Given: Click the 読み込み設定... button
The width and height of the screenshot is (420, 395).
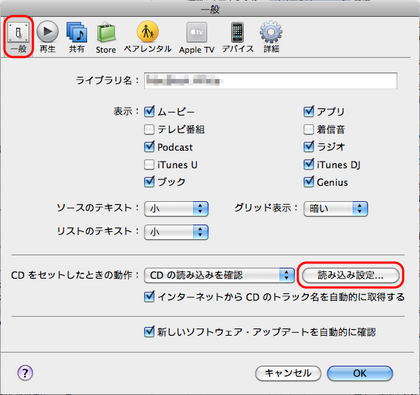Looking at the screenshot, I should [x=350, y=275].
